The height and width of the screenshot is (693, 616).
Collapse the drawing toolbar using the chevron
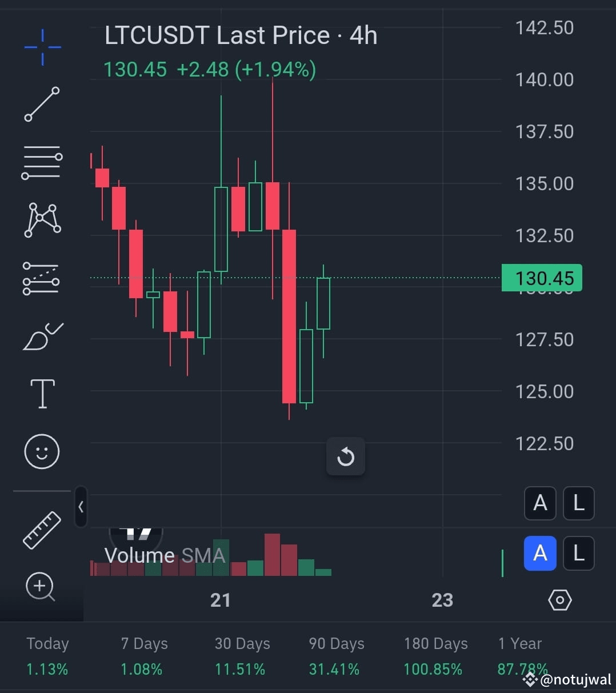click(80, 507)
